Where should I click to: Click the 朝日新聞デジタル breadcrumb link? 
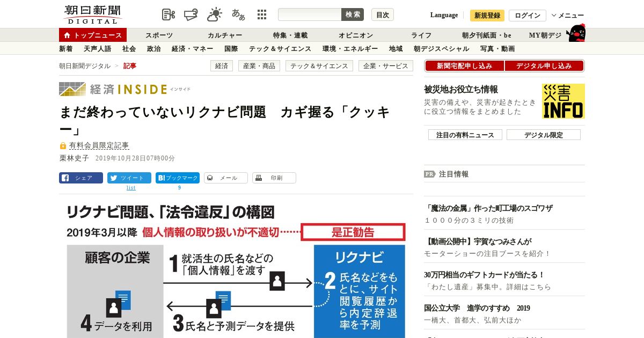(x=85, y=66)
